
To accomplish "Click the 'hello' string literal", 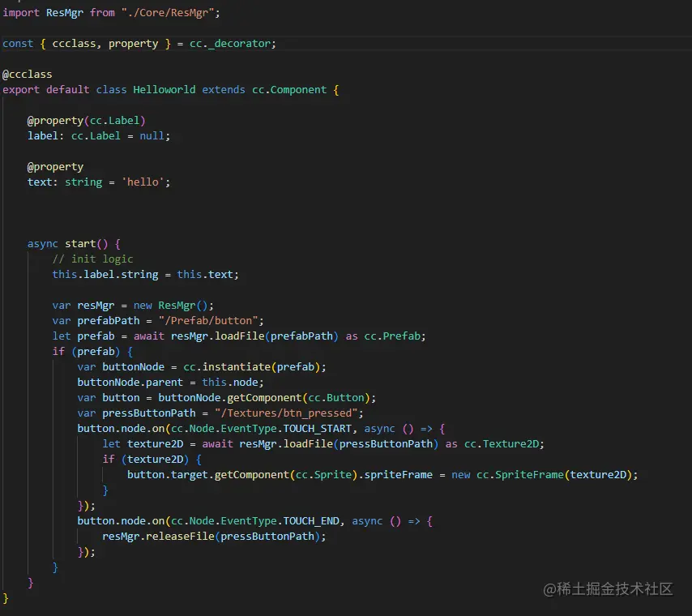I will click(x=143, y=182).
